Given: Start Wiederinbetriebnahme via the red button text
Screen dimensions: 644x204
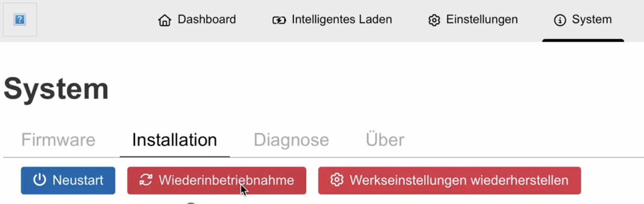Looking at the screenshot, I should 226,180.
